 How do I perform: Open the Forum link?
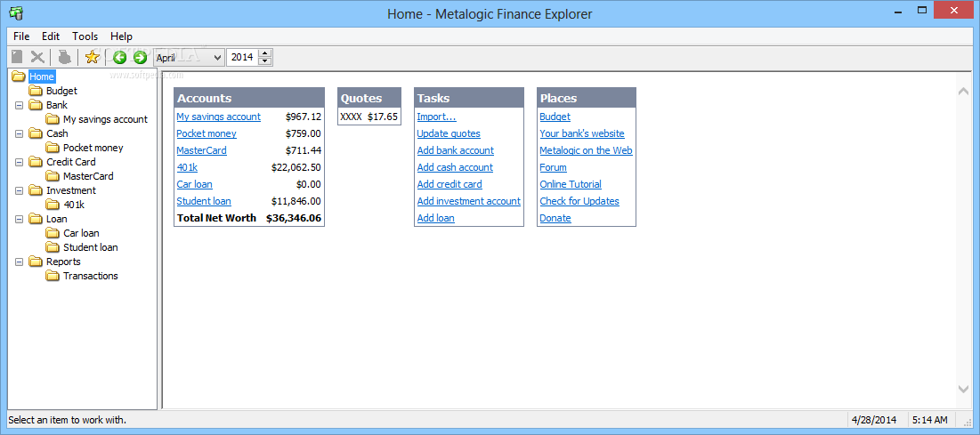(553, 167)
